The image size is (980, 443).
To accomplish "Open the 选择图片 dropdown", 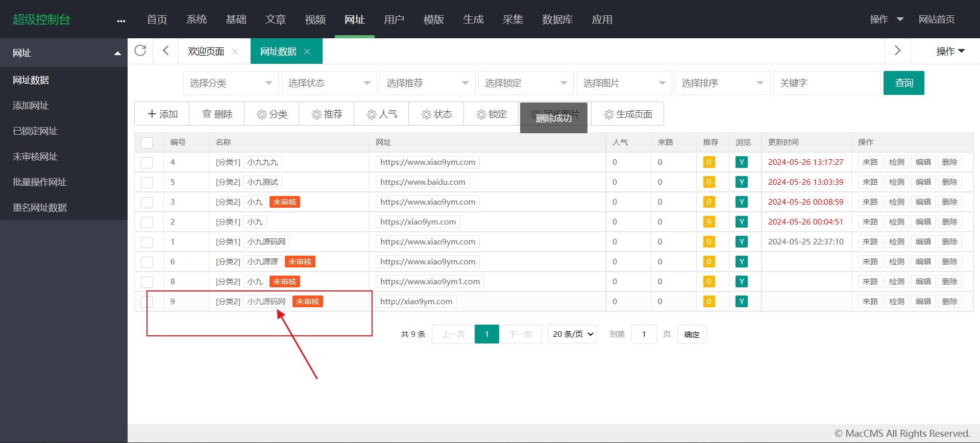I will (x=624, y=83).
